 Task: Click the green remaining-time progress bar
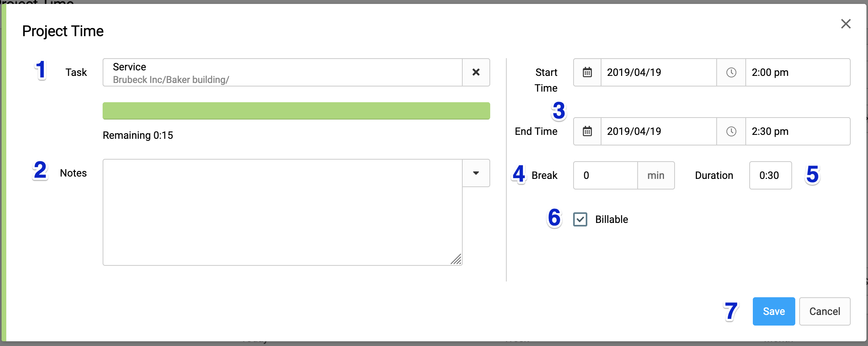296,111
